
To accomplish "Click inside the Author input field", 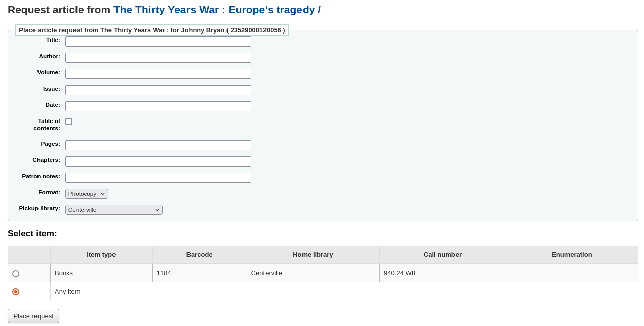I will [158, 57].
